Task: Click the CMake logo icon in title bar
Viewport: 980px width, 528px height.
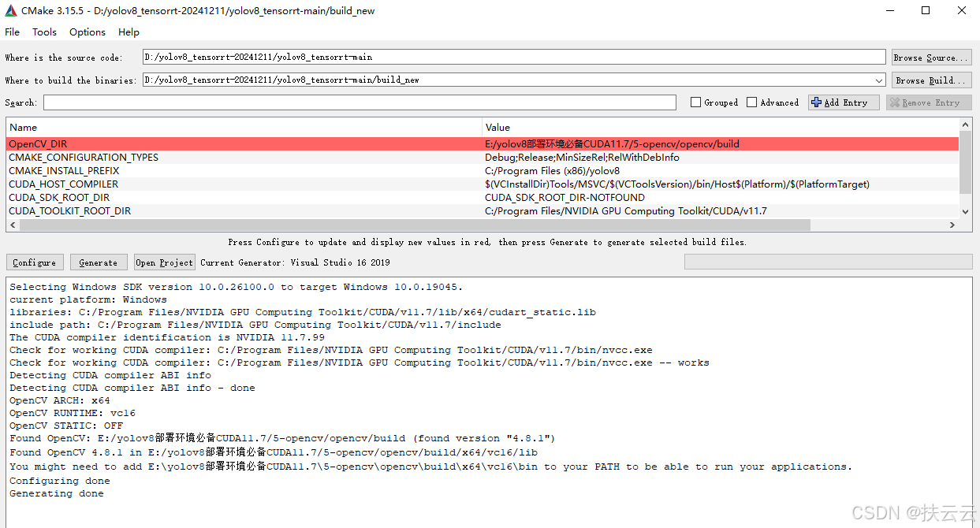Action: click(x=10, y=10)
